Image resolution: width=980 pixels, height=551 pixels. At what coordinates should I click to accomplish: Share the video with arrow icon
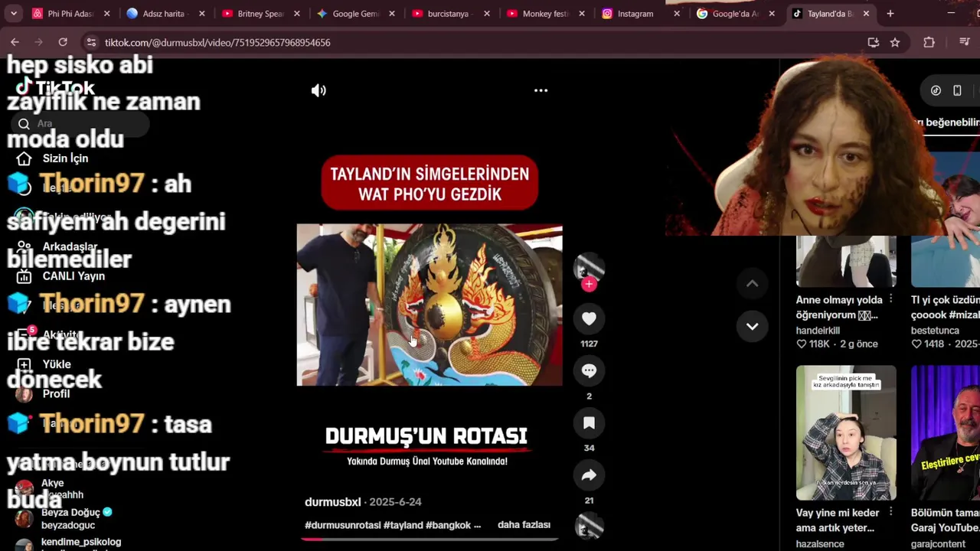click(x=589, y=475)
